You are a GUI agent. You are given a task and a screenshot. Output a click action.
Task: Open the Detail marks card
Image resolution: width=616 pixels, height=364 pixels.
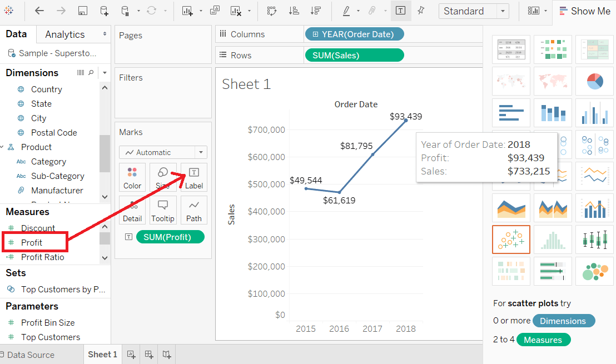click(132, 211)
